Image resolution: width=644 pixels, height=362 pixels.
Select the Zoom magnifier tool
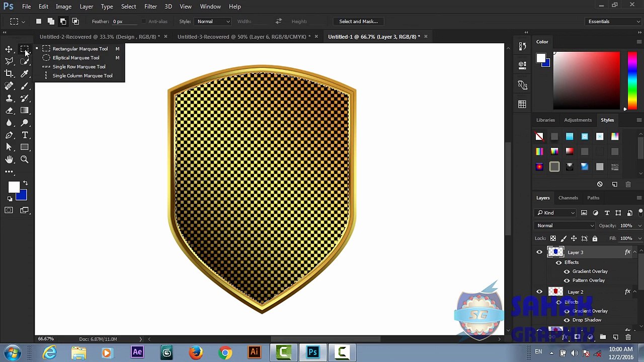(25, 159)
